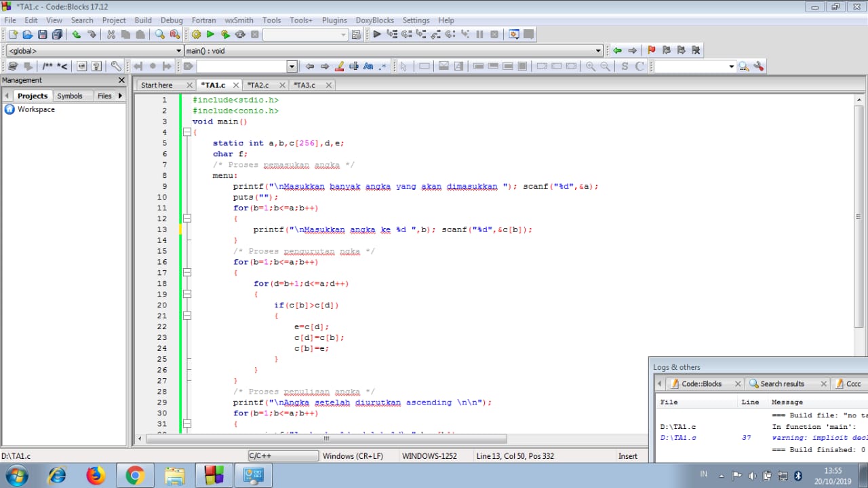Screen dimensions: 868x488
Task: Open the Debug menu
Action: (172, 20)
